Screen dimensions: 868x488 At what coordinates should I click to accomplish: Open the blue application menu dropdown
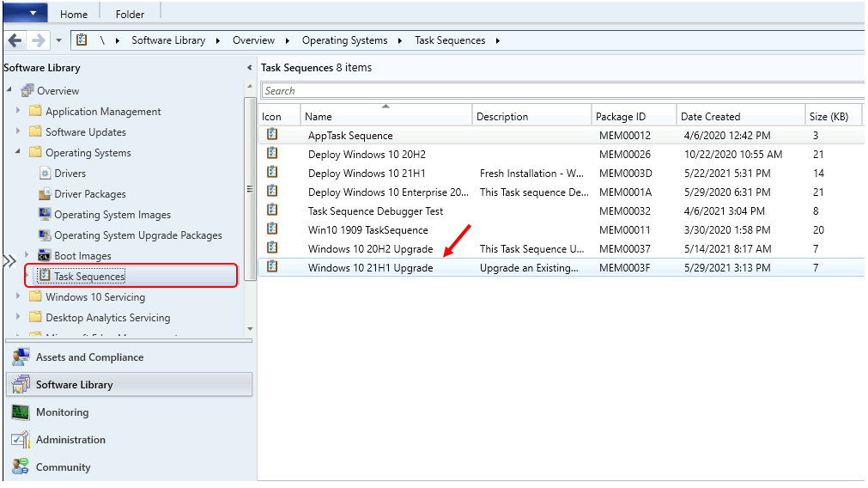coord(26,12)
